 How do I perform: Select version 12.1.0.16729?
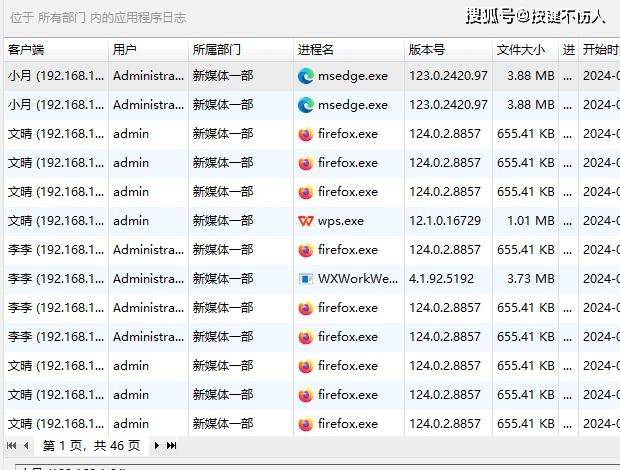click(x=445, y=221)
